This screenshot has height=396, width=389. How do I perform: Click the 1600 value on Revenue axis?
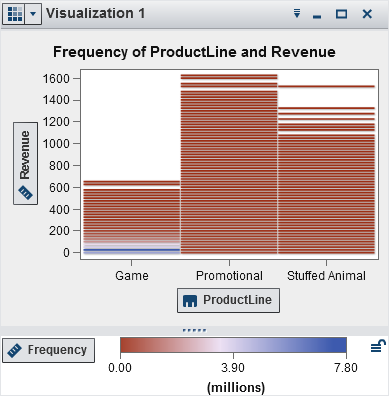pyautogui.click(x=56, y=79)
